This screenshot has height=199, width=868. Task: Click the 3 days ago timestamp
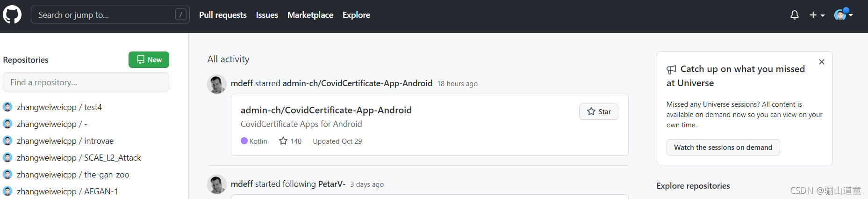(367, 184)
